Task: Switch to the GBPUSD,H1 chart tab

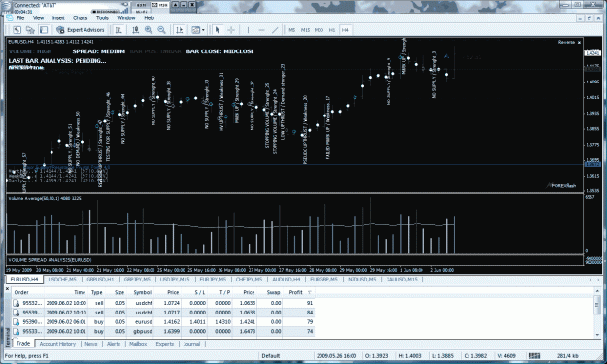Action: point(100,279)
